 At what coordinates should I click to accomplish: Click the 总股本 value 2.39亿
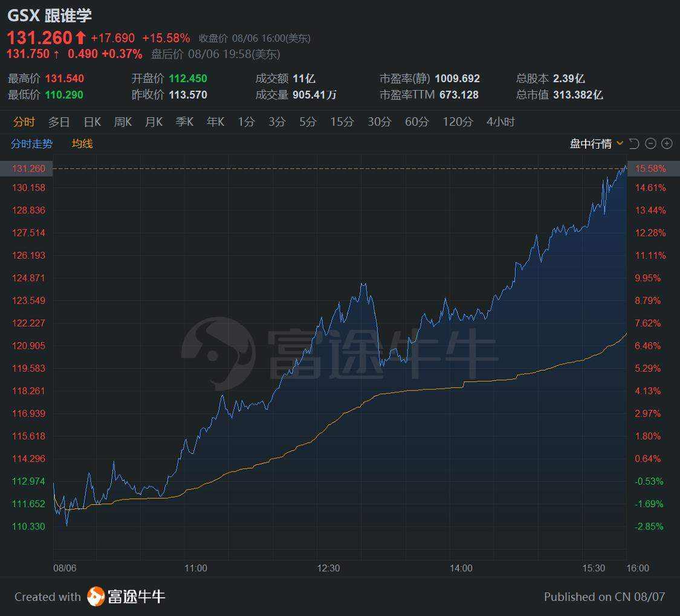coord(569,79)
